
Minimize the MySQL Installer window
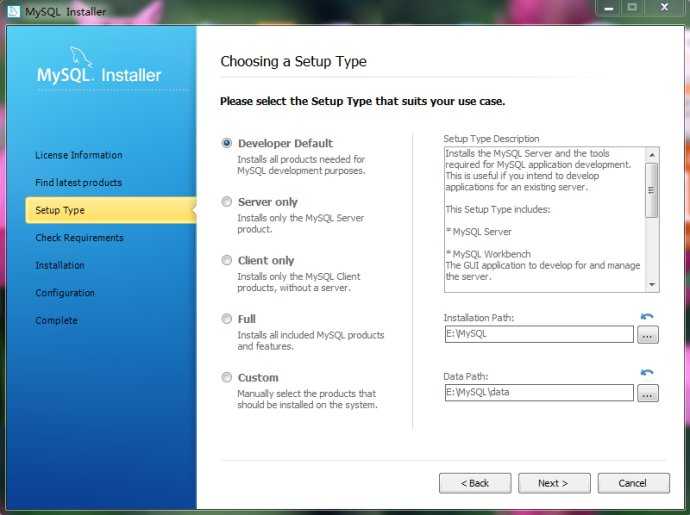[x=609, y=8]
